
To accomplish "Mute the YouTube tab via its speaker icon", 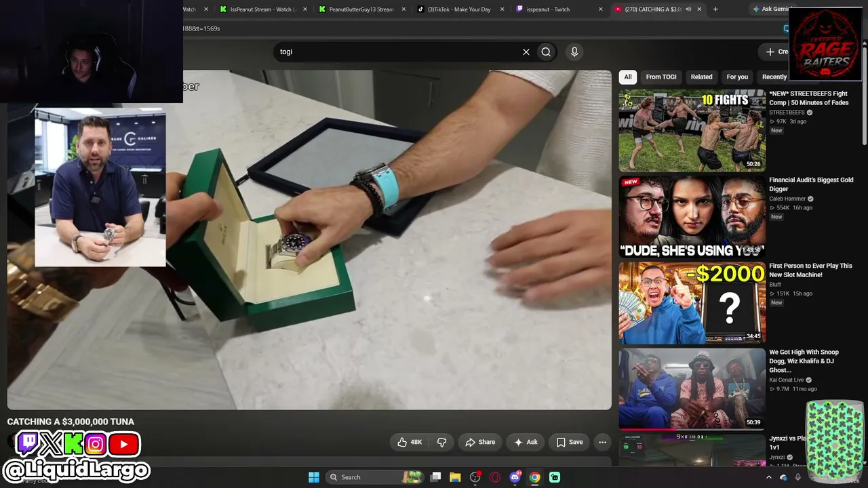I will (x=688, y=9).
